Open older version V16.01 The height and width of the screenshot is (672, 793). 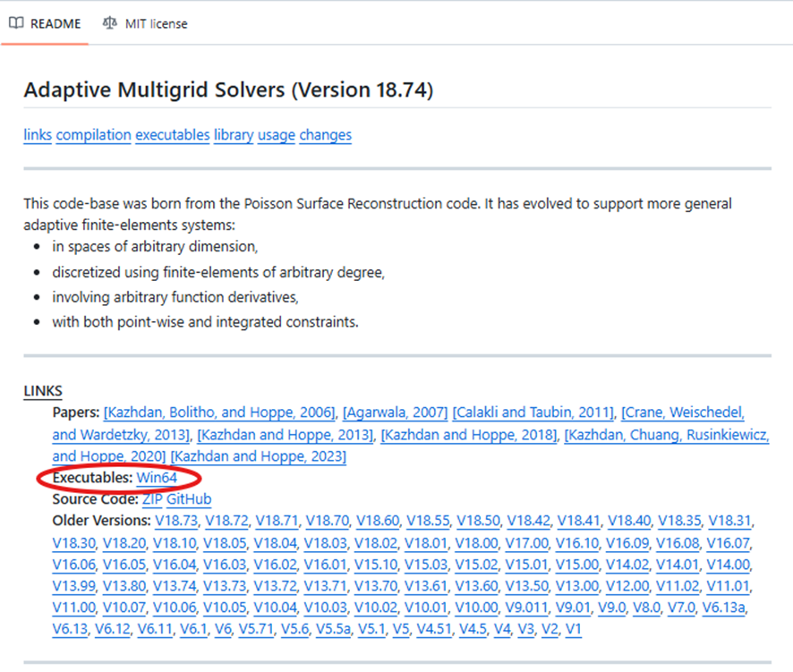click(x=325, y=565)
